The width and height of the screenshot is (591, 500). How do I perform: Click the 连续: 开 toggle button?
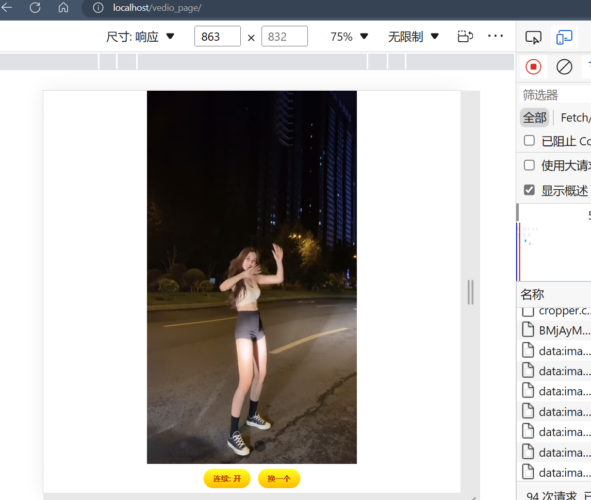coord(227,479)
